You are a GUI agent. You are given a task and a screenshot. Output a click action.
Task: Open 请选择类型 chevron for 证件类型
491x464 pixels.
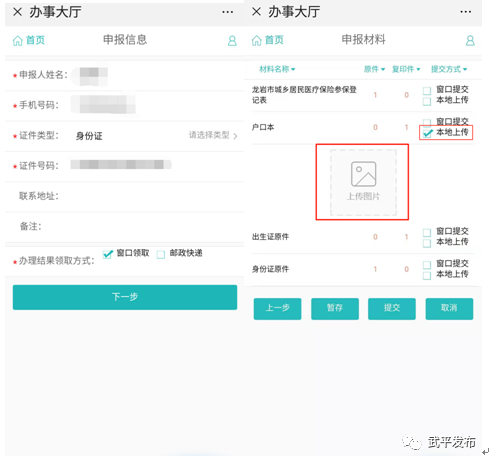[x=235, y=136]
